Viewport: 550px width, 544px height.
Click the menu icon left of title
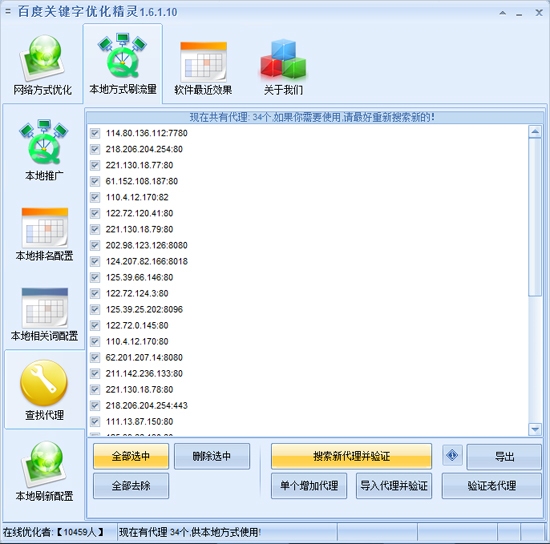(x=8, y=12)
